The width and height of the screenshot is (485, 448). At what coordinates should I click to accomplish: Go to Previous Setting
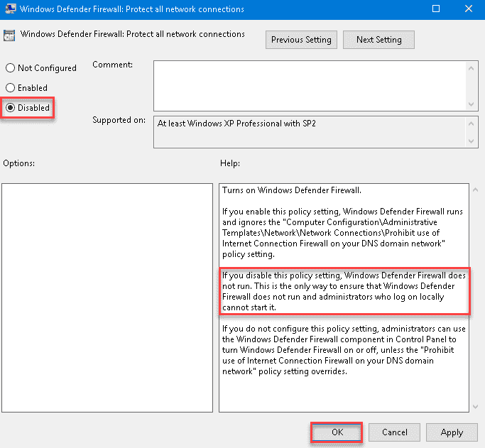(x=301, y=40)
